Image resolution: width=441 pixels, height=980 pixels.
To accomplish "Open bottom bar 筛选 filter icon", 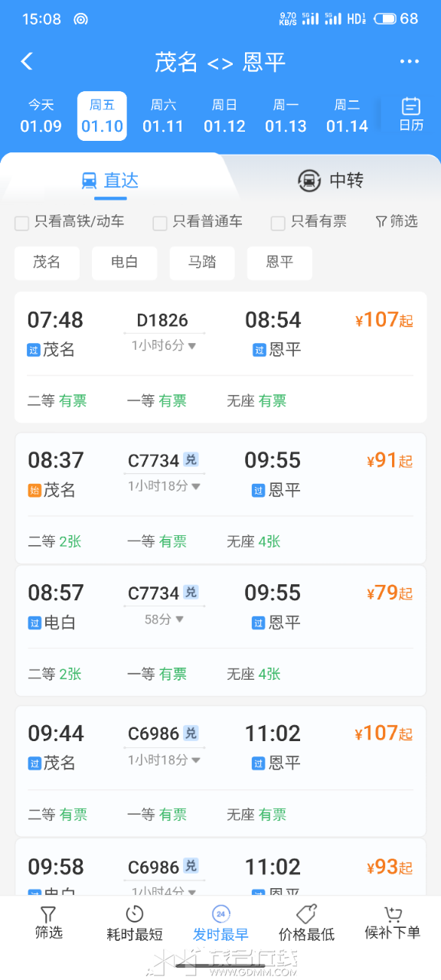I will tap(48, 923).
